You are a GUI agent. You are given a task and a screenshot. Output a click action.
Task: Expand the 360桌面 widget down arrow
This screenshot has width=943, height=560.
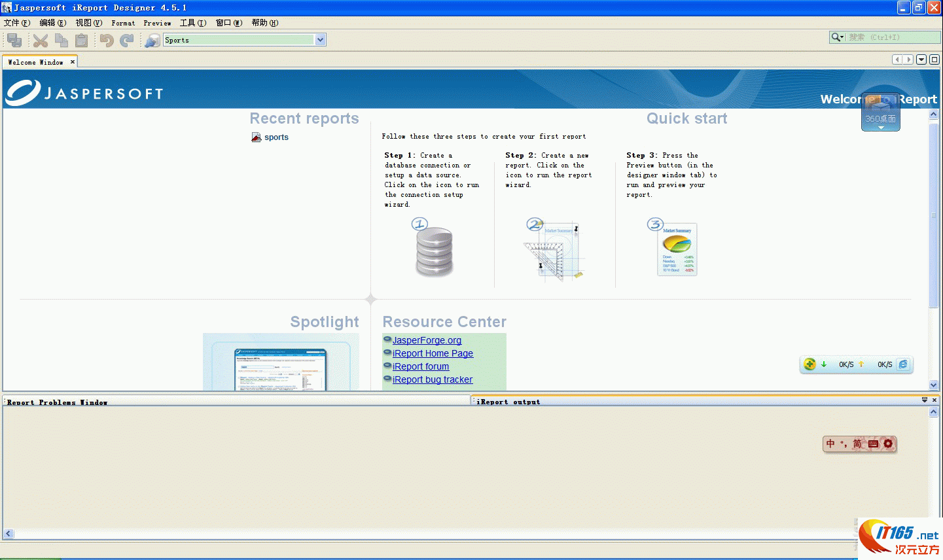pyautogui.click(x=881, y=128)
